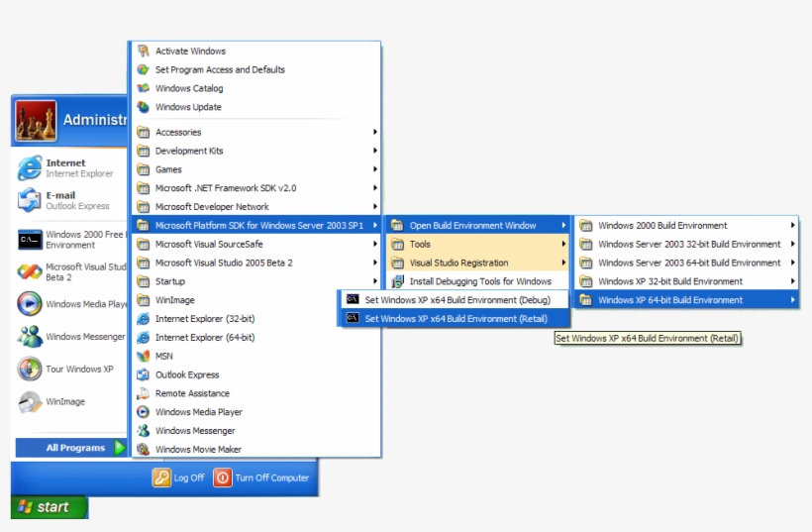Select Open Build Environment Window
This screenshot has height=532, width=812.
[x=477, y=225]
